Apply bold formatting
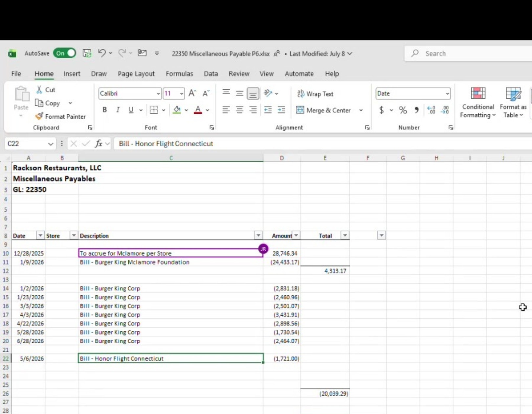Screen dimensions: 532x414 click(104, 110)
